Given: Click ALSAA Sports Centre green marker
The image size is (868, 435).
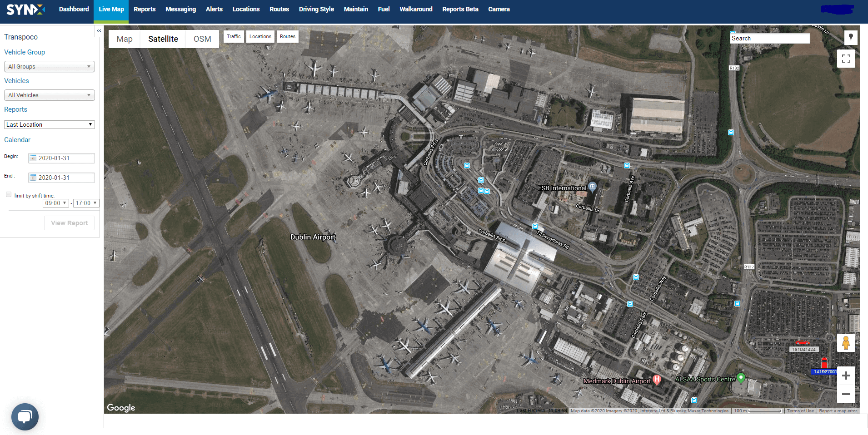Looking at the screenshot, I should 741,378.
